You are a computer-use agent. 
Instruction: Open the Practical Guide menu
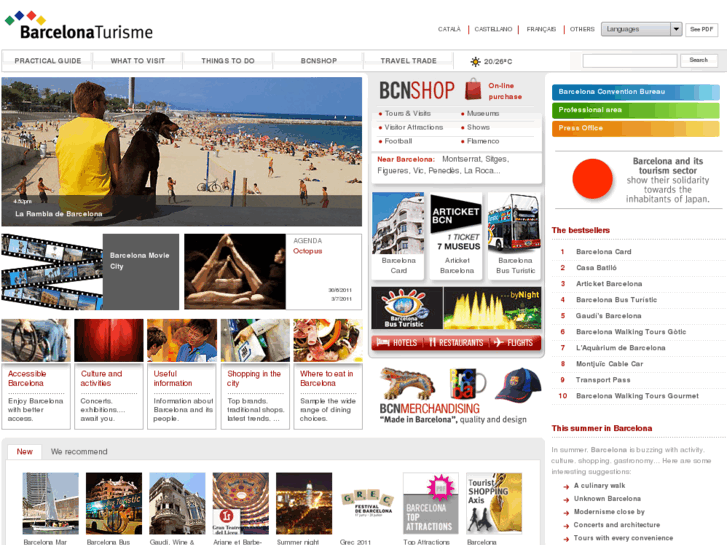coord(48,61)
